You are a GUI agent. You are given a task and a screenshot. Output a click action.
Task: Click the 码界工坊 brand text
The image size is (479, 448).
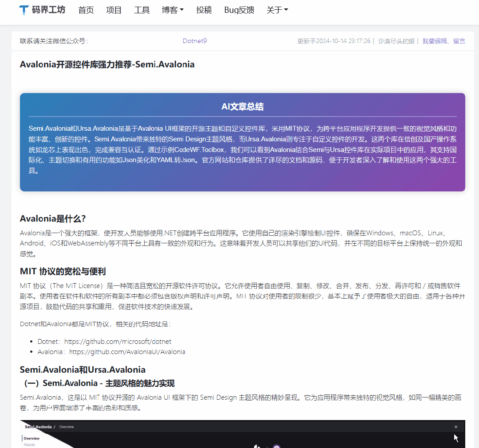click(x=49, y=10)
